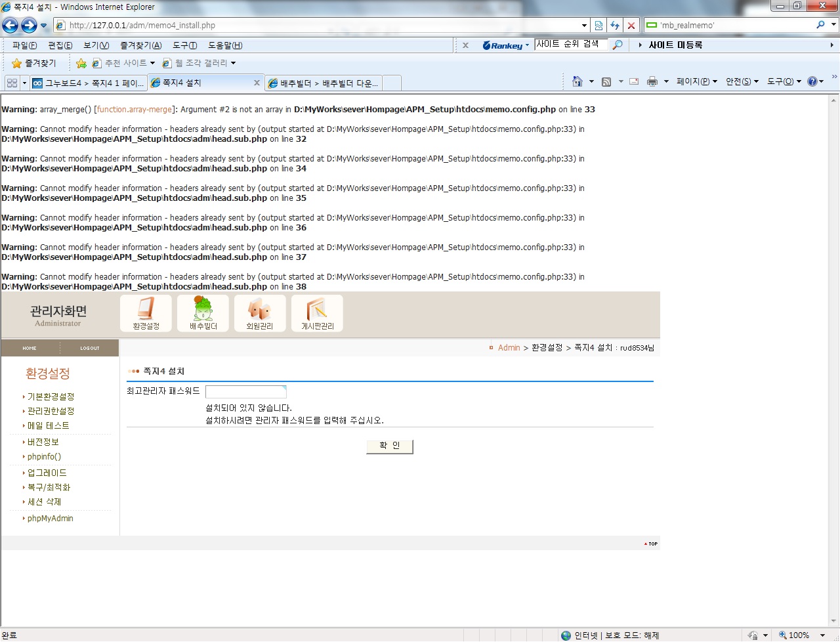This screenshot has height=642, width=840.
Task: Open the 즐겨찾기(A) menu
Action: [x=140, y=45]
